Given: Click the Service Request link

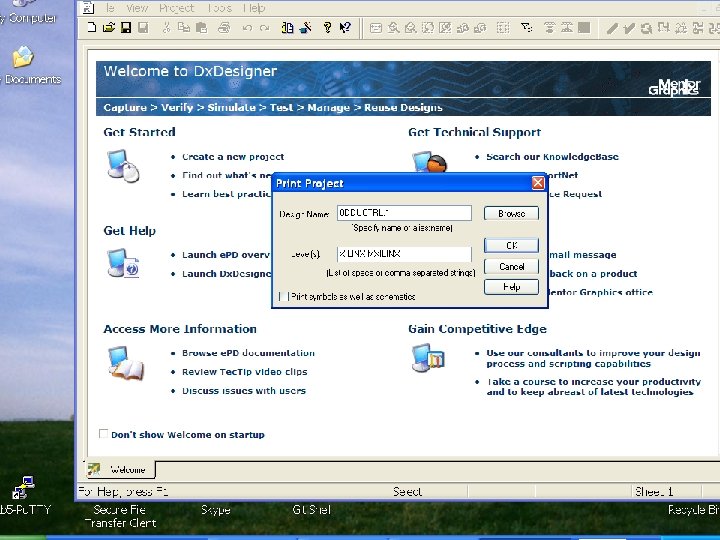Looking at the screenshot, I should [x=575, y=194].
